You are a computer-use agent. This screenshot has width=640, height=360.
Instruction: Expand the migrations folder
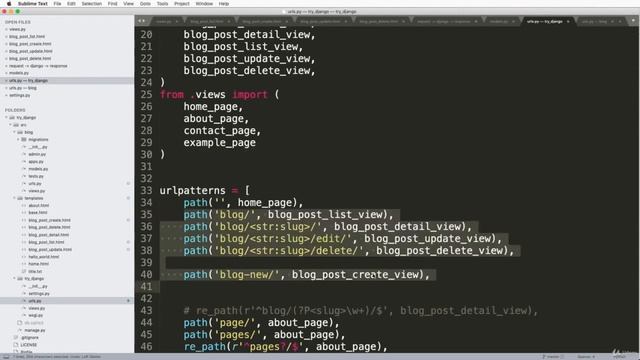pyautogui.click(x=18, y=140)
